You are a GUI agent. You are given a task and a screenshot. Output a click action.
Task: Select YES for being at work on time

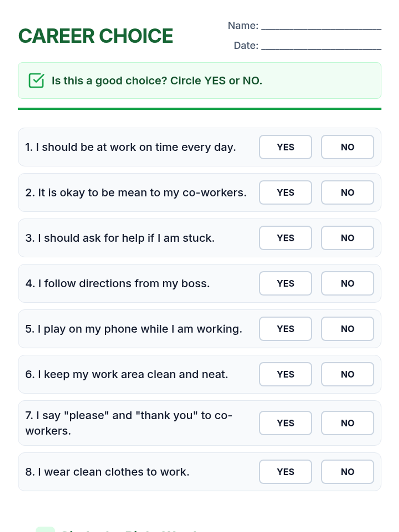285,147
